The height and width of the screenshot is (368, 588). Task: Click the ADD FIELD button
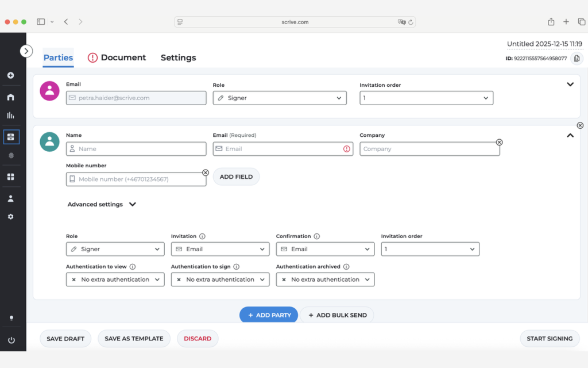(x=236, y=177)
